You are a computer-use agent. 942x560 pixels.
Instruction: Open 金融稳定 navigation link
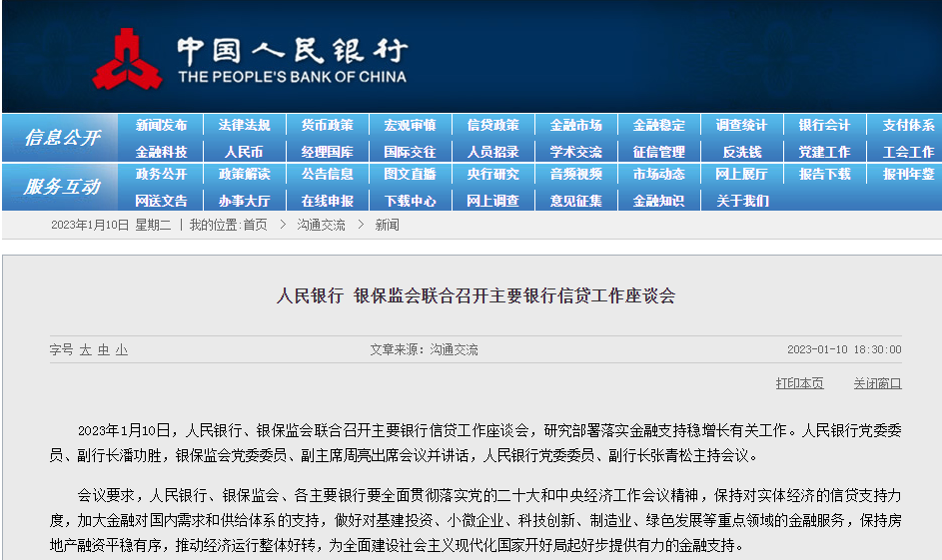tap(658, 126)
